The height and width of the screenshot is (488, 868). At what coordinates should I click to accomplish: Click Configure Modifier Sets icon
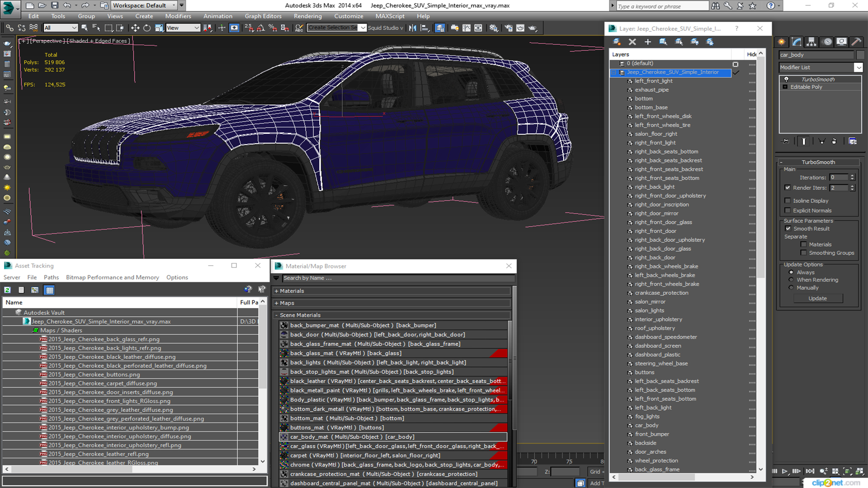(853, 141)
